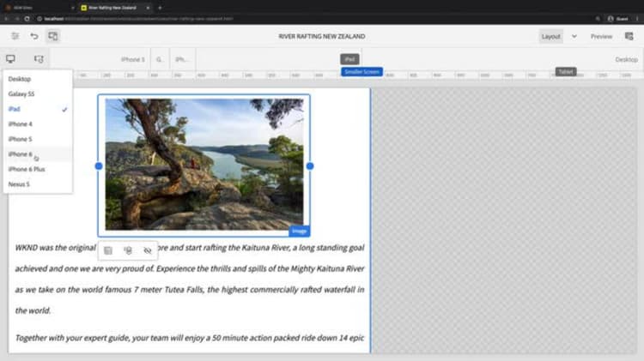This screenshot has width=644, height=361.
Task: Click the right resize handle of image
Action: 310,166
